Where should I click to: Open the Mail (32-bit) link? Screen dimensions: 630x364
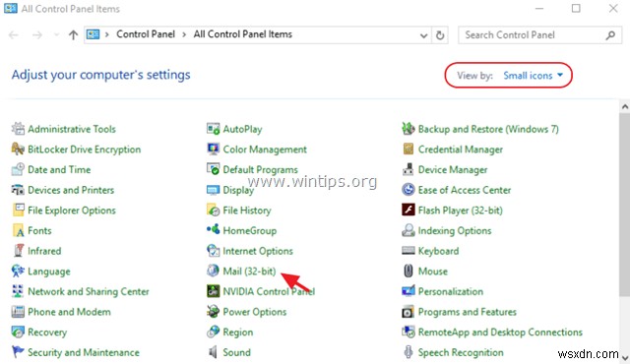pos(249,272)
